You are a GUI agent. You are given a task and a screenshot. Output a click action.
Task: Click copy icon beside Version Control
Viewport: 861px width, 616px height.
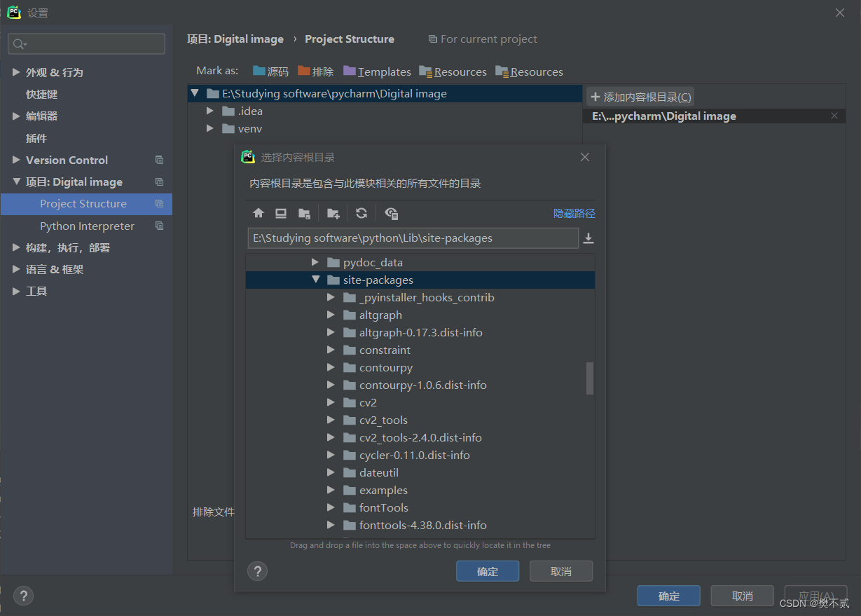pyautogui.click(x=159, y=160)
